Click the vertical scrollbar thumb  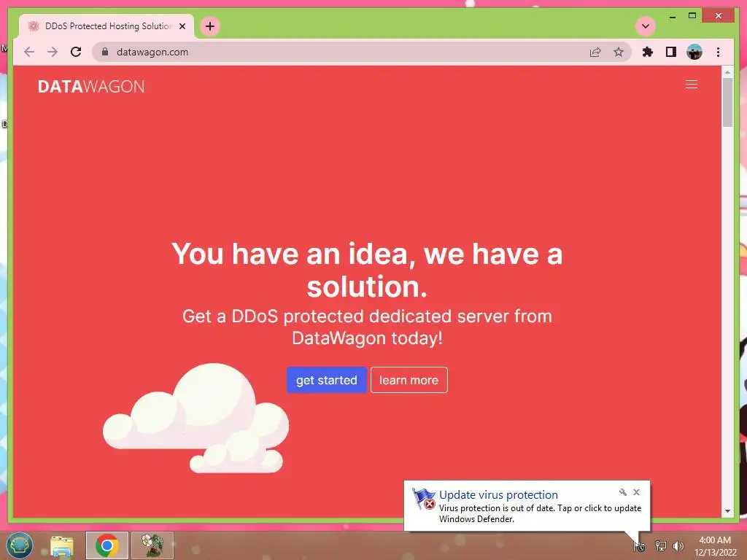pos(727,102)
